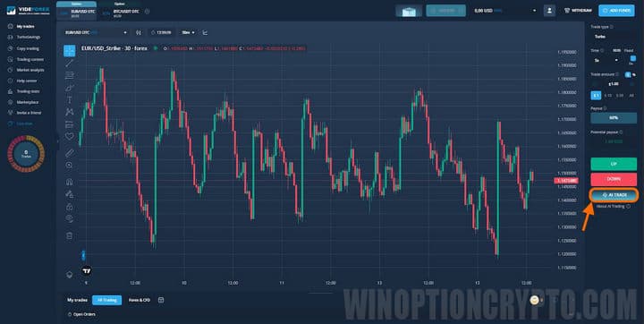Open the Turbo trade type selector
This screenshot has height=324, width=644.
[614, 37]
